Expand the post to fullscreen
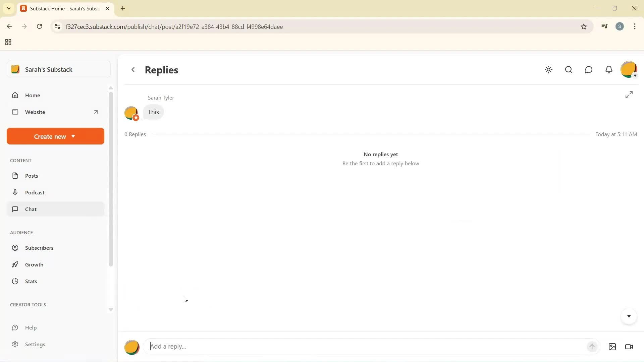Screen dimensions: 644x362 coord(629,95)
